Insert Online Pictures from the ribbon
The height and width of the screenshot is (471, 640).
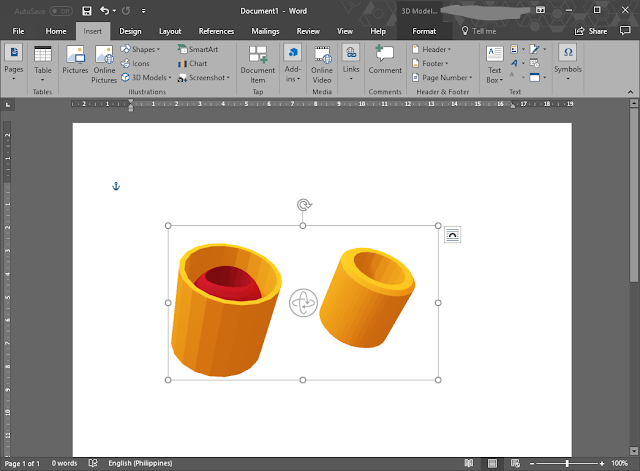pyautogui.click(x=104, y=60)
